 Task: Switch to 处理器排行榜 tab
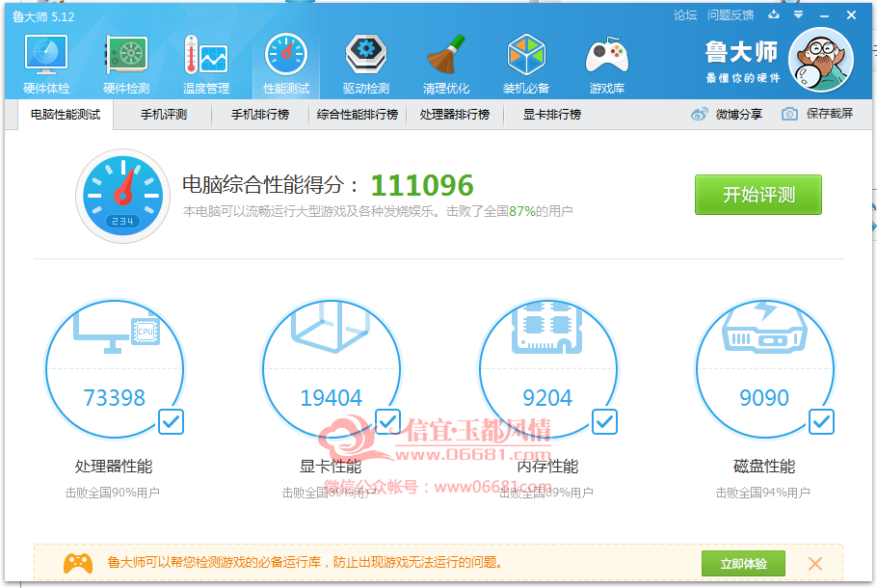click(x=455, y=115)
